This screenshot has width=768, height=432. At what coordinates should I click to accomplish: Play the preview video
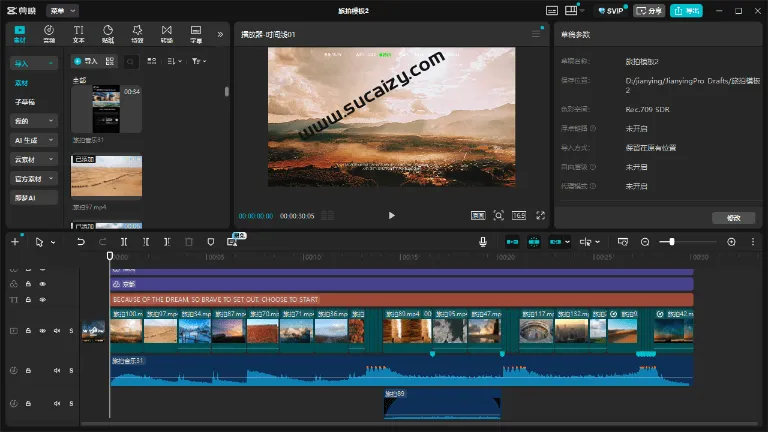coord(391,215)
